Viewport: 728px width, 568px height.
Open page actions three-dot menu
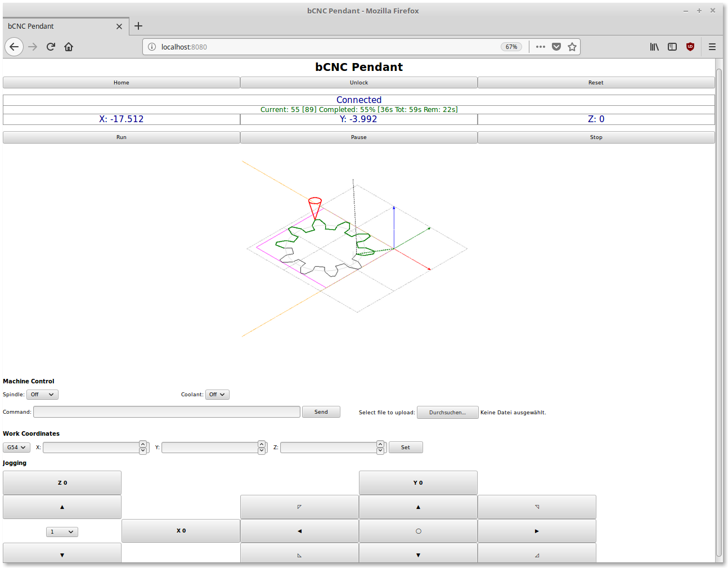point(541,47)
